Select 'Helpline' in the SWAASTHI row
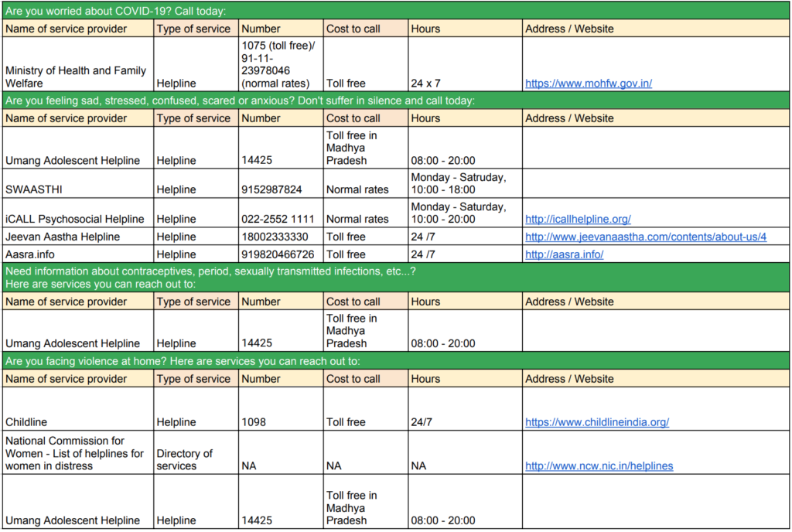Screen dimensions: 792x532 (176, 189)
